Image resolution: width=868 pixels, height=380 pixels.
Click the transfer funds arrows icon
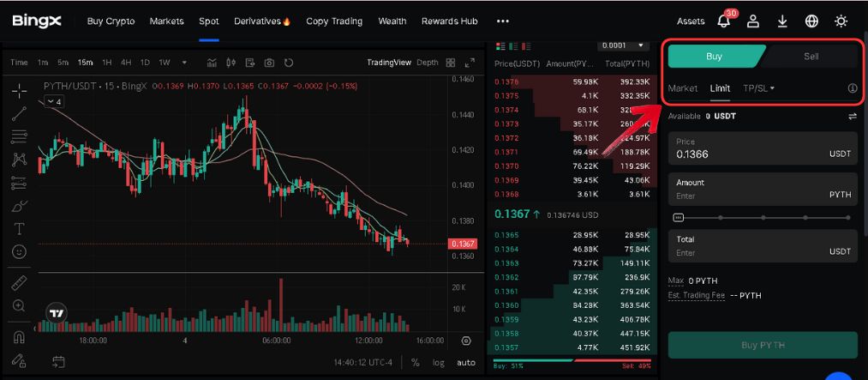tap(853, 117)
